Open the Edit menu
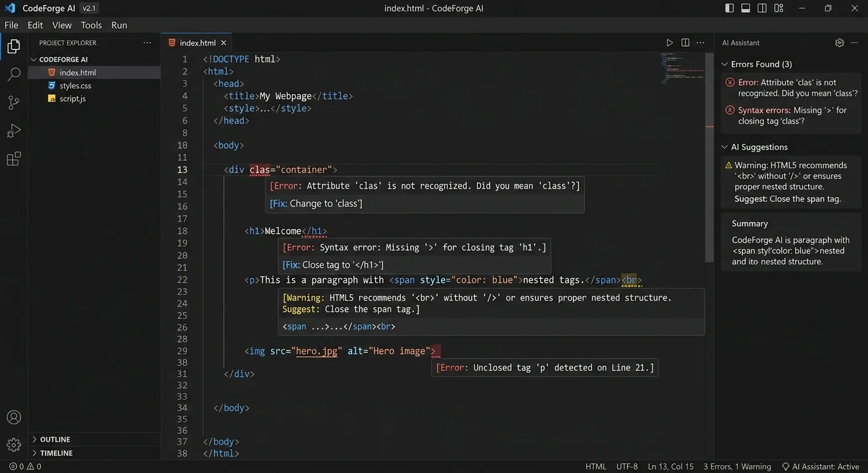 coord(35,25)
